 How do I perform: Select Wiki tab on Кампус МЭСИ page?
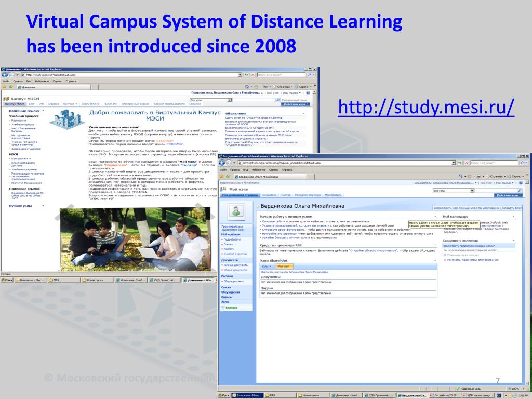coord(41,104)
